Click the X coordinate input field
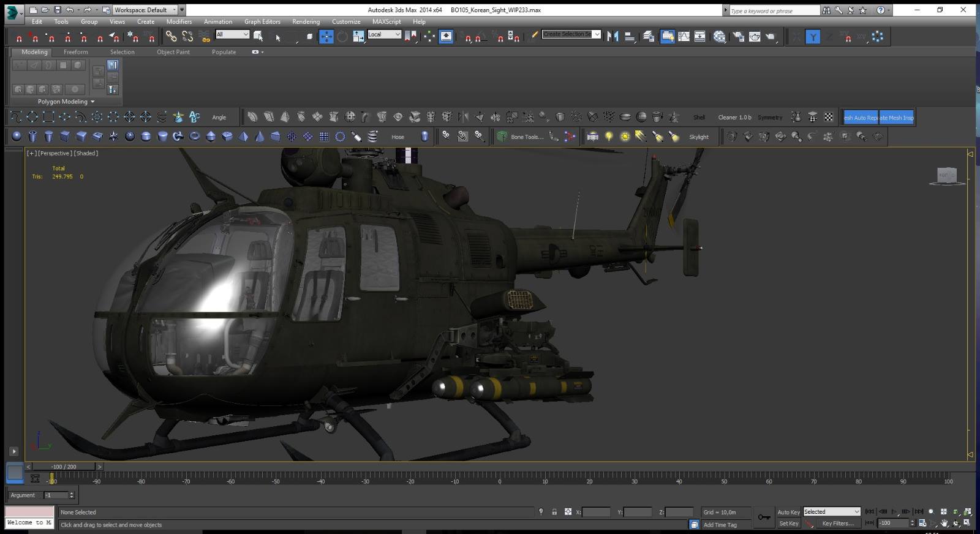Screen dimensions: 980x534 (597, 512)
